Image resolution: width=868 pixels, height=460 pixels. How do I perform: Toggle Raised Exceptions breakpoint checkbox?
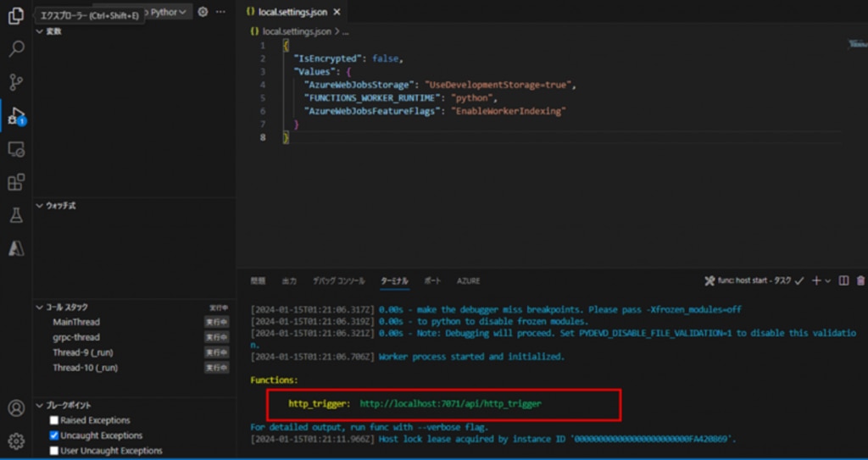point(54,421)
